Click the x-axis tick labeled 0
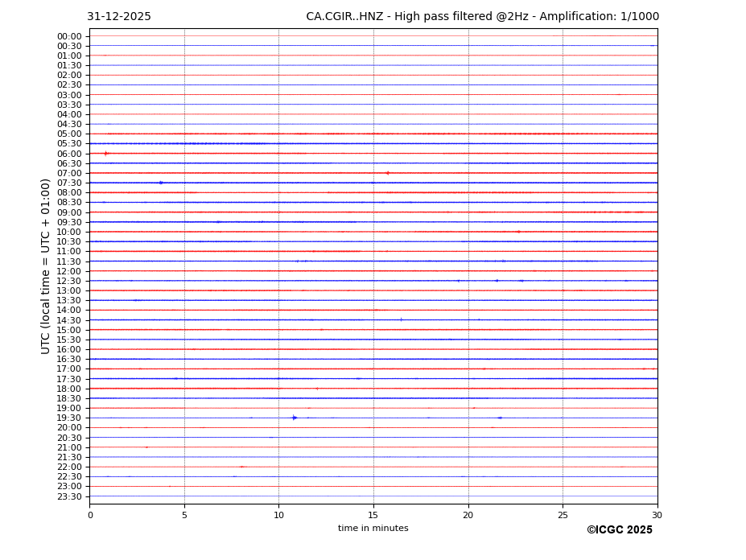The width and height of the screenshot is (746, 560). click(90, 515)
